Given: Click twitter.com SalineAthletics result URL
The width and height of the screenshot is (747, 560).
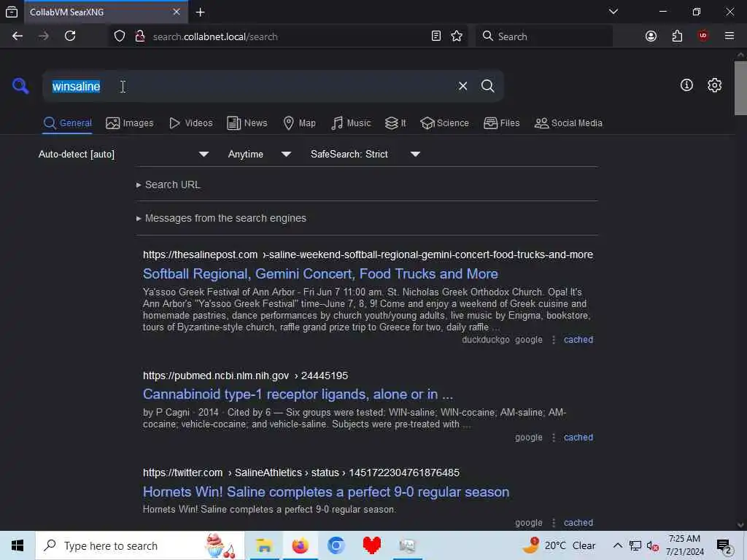Looking at the screenshot, I should coord(301,472).
